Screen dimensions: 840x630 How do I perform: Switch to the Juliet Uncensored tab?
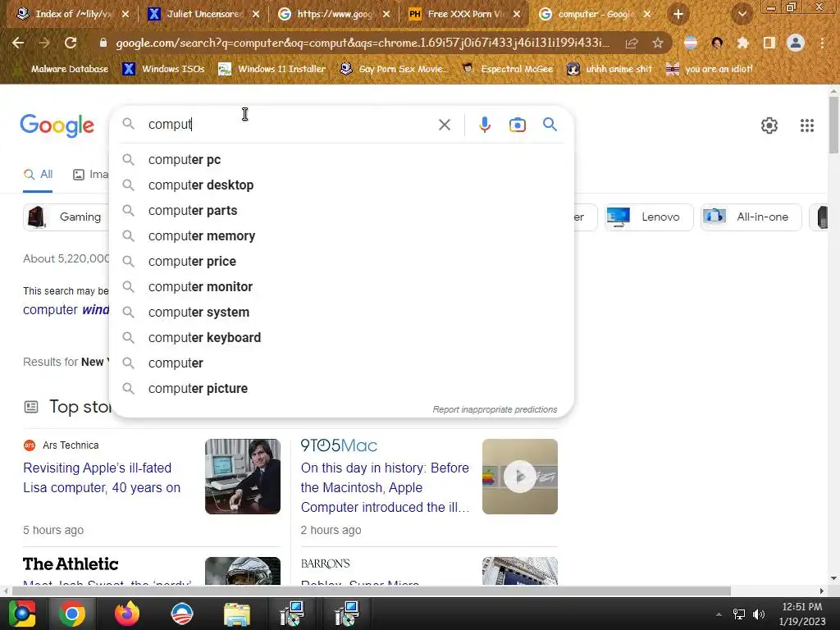click(203, 15)
